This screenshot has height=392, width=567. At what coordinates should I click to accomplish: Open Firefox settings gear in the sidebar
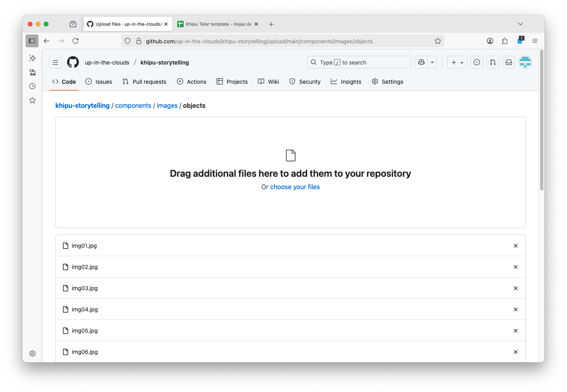(x=32, y=353)
